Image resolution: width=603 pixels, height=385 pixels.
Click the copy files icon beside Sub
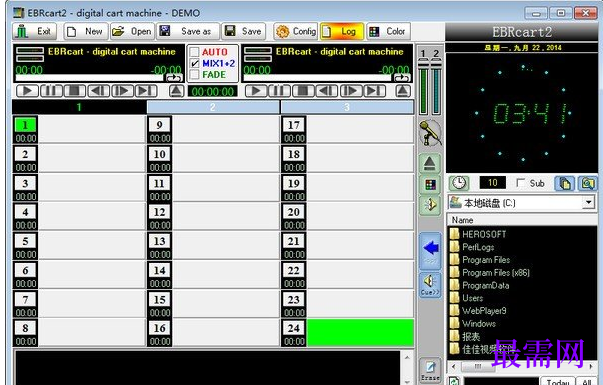pyautogui.click(x=564, y=183)
